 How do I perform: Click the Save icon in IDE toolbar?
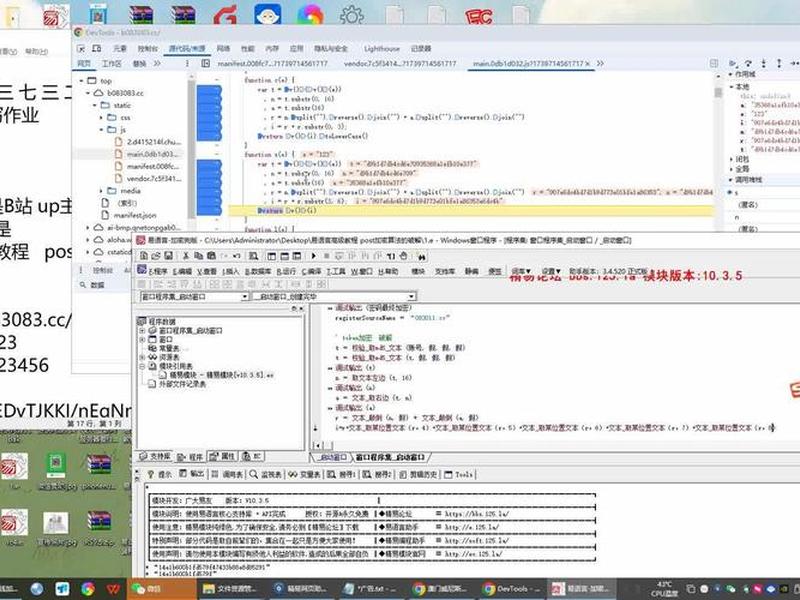[168, 256]
